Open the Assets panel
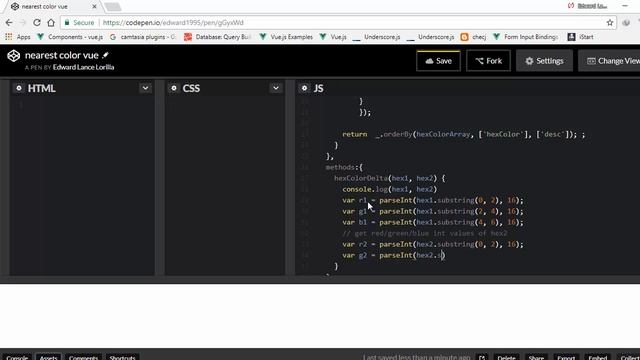This screenshot has height=360, width=640. [x=48, y=357]
